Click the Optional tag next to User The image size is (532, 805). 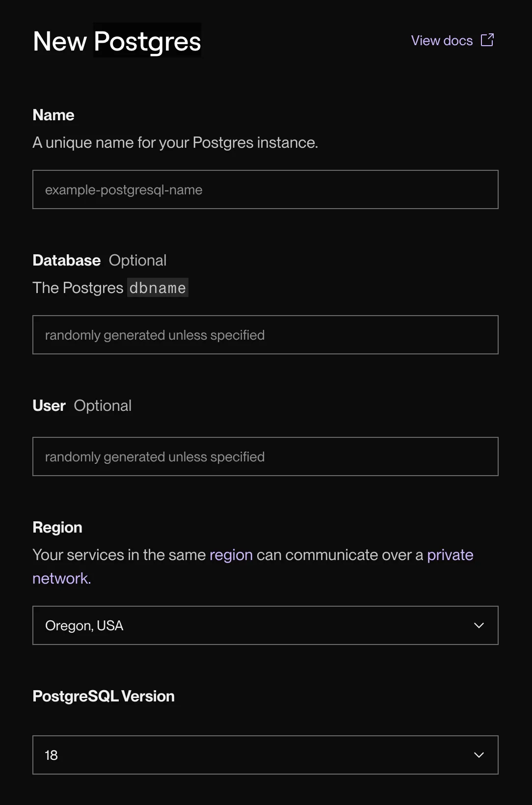pyautogui.click(x=103, y=406)
